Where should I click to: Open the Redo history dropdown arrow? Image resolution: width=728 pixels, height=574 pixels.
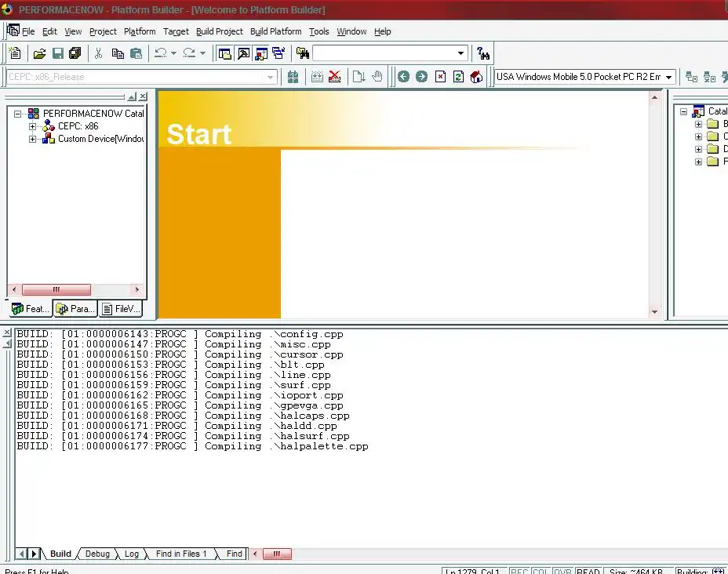click(x=202, y=53)
